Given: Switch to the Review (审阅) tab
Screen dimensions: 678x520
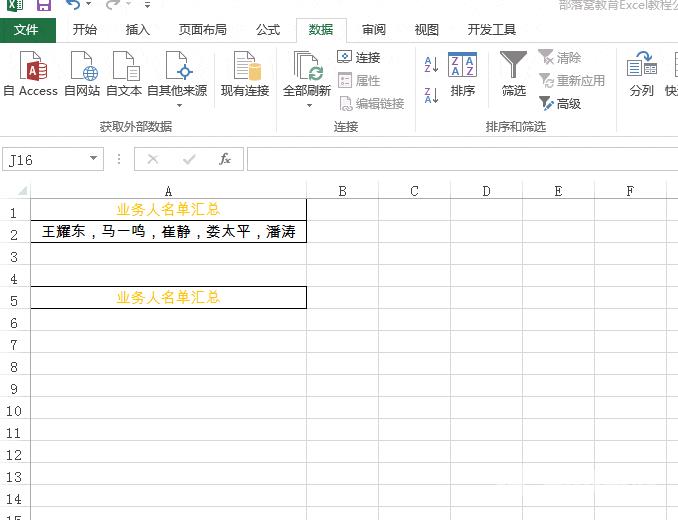Looking at the screenshot, I should (374, 30).
